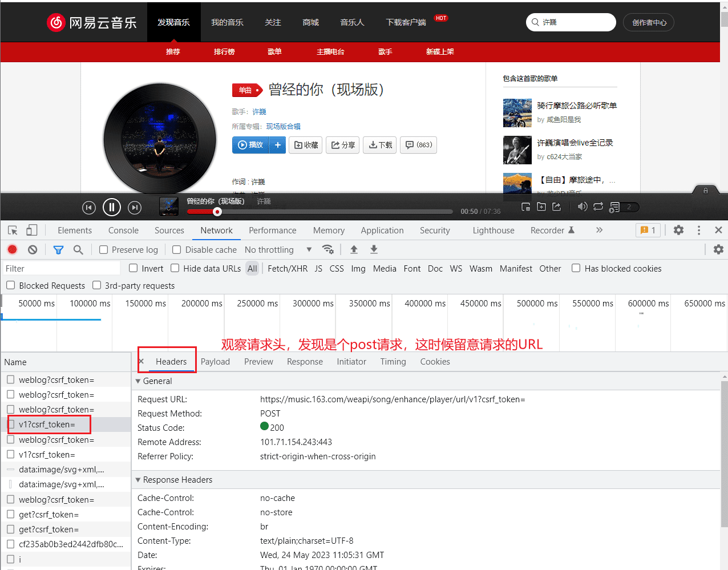Click the volume speaker icon

pos(582,207)
